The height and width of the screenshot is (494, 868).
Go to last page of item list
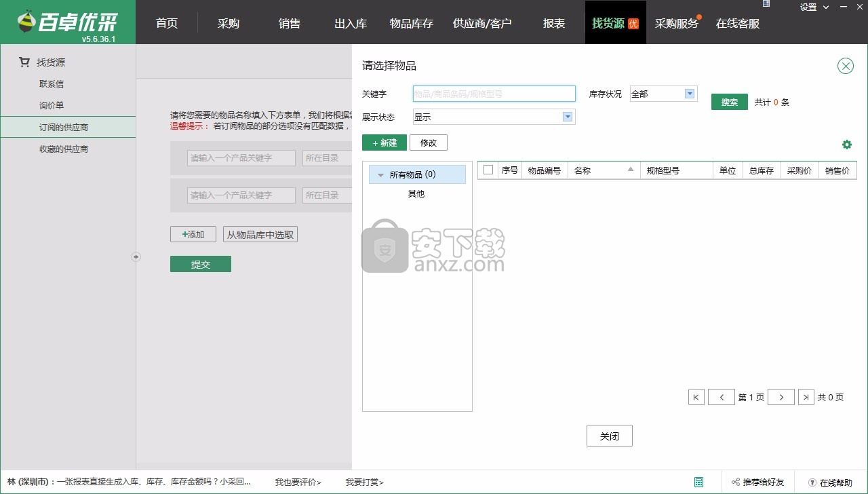[x=806, y=397]
